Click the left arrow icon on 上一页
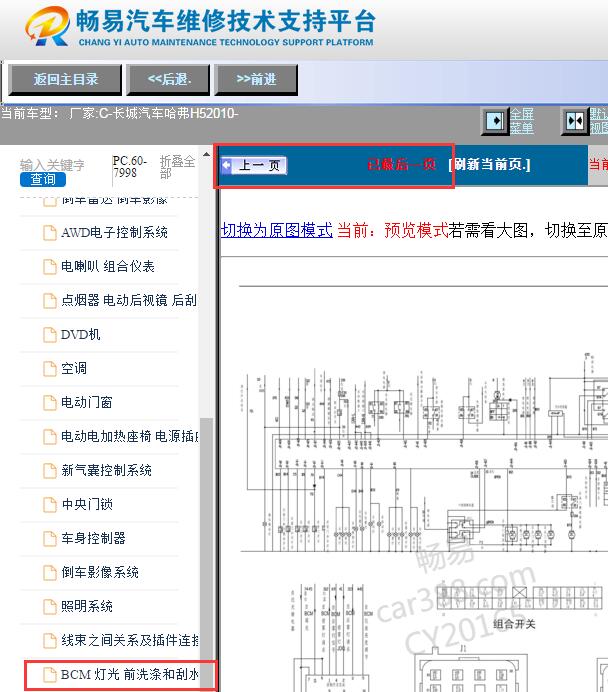This screenshot has height=692, width=608. 226,165
